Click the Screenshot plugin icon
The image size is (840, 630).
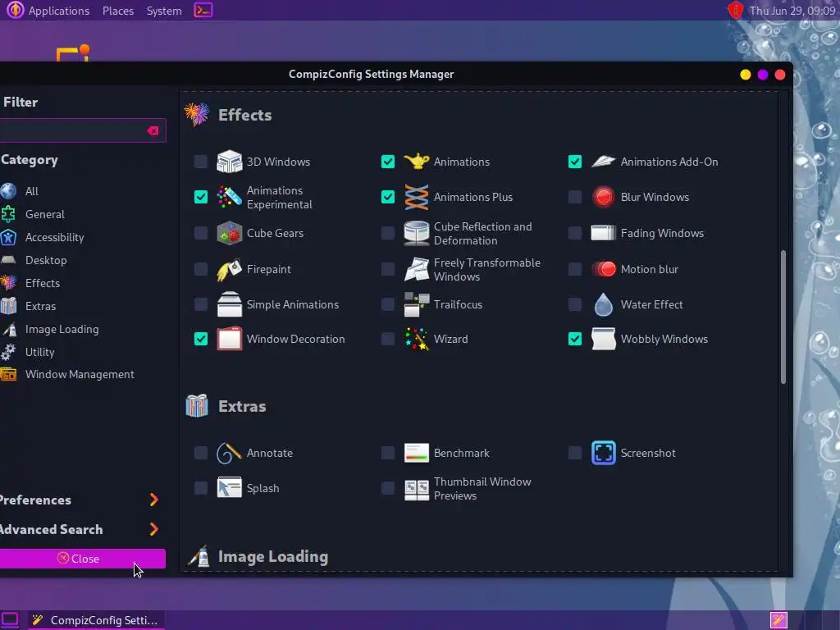[x=603, y=453]
